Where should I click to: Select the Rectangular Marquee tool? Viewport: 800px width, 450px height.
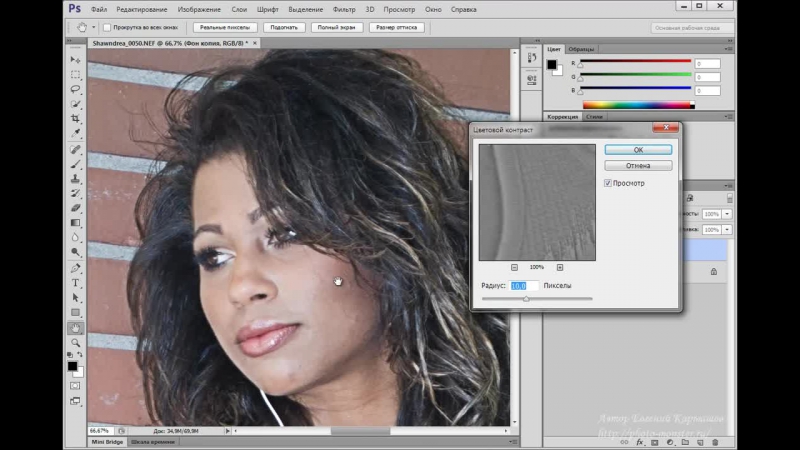[76, 74]
